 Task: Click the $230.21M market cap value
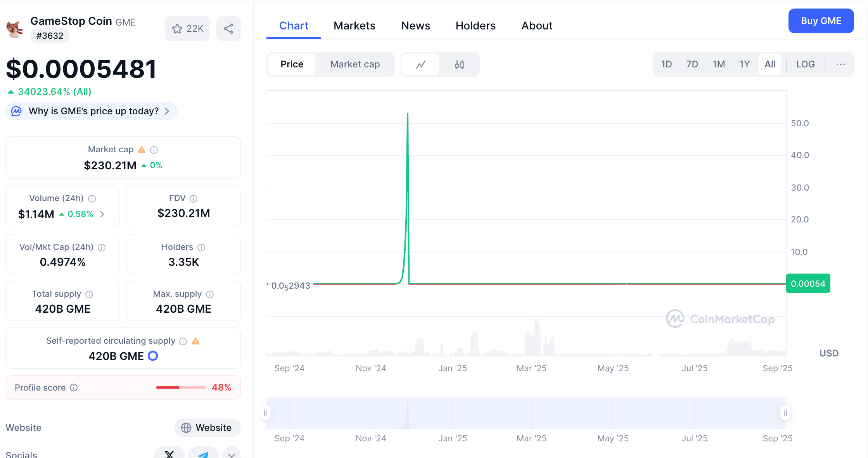110,165
